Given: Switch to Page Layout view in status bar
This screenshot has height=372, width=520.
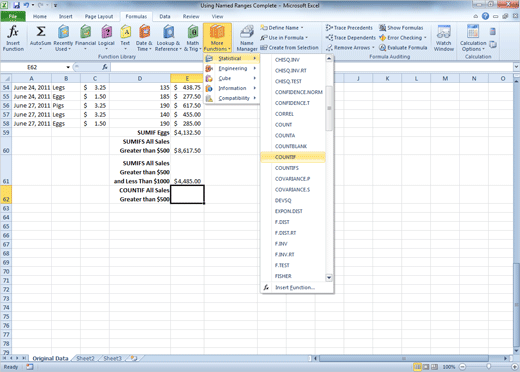Looking at the screenshot, I should click(x=426, y=367).
